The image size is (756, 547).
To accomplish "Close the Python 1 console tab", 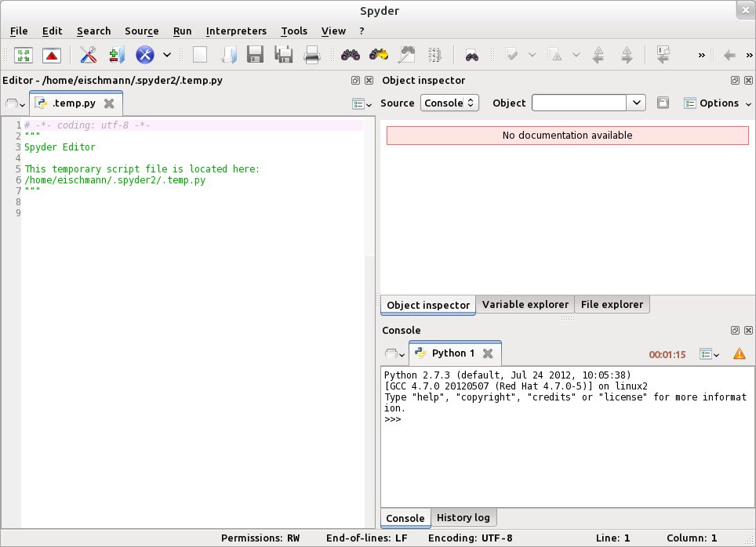I will tap(487, 353).
